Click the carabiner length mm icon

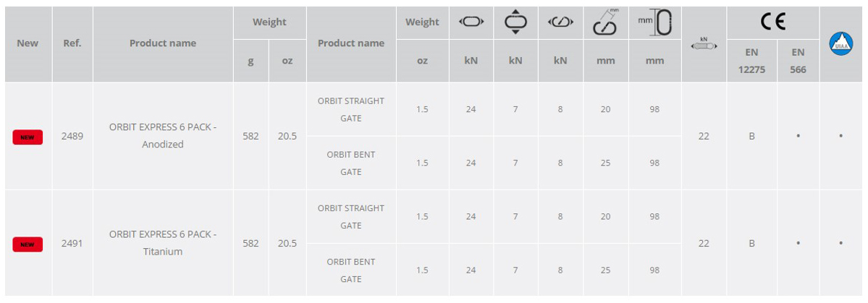point(655,23)
